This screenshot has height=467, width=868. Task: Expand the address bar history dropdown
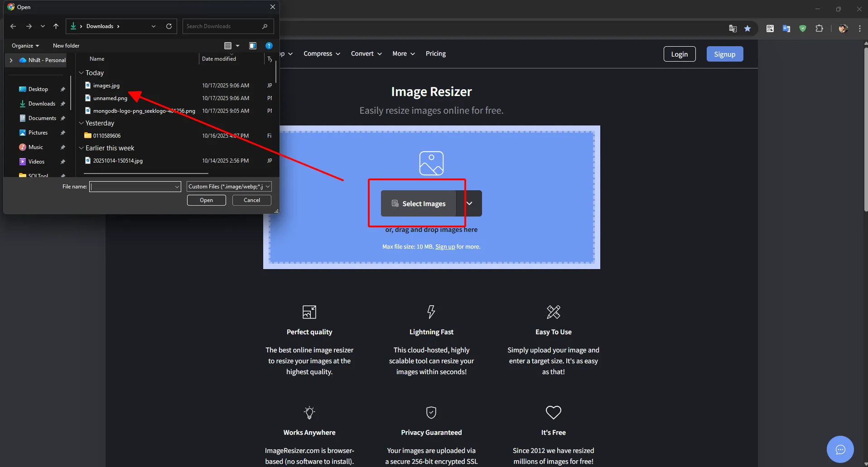click(154, 26)
